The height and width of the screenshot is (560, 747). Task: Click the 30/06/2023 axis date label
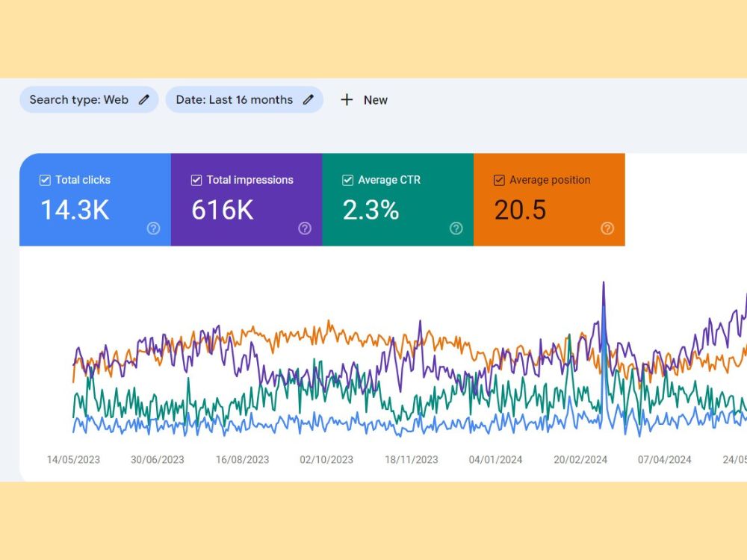coord(158,459)
